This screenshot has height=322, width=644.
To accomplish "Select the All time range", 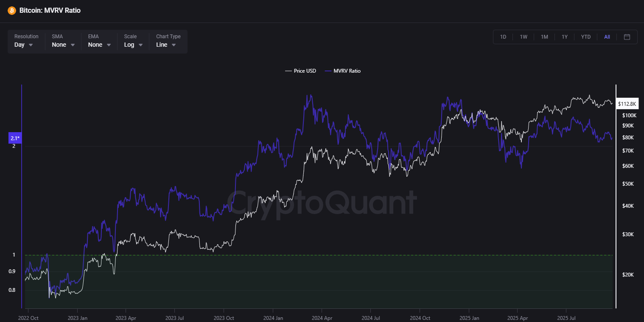I will click(607, 37).
